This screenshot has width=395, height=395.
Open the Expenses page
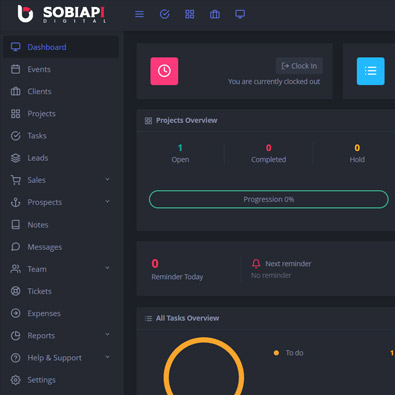61,313
